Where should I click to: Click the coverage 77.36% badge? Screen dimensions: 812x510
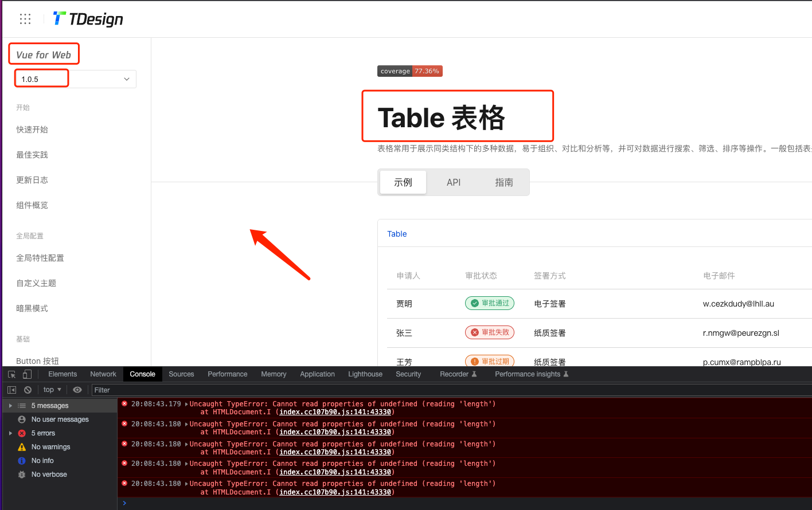[x=410, y=71]
